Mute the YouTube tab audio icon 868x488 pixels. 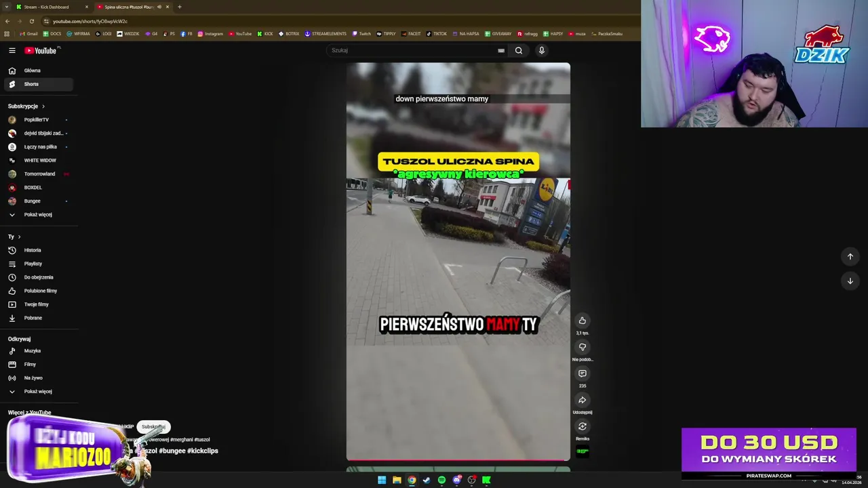(x=159, y=7)
